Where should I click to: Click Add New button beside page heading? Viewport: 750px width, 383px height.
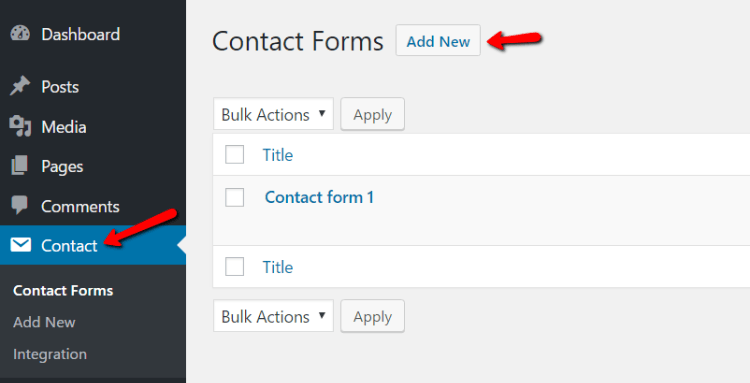pos(438,41)
